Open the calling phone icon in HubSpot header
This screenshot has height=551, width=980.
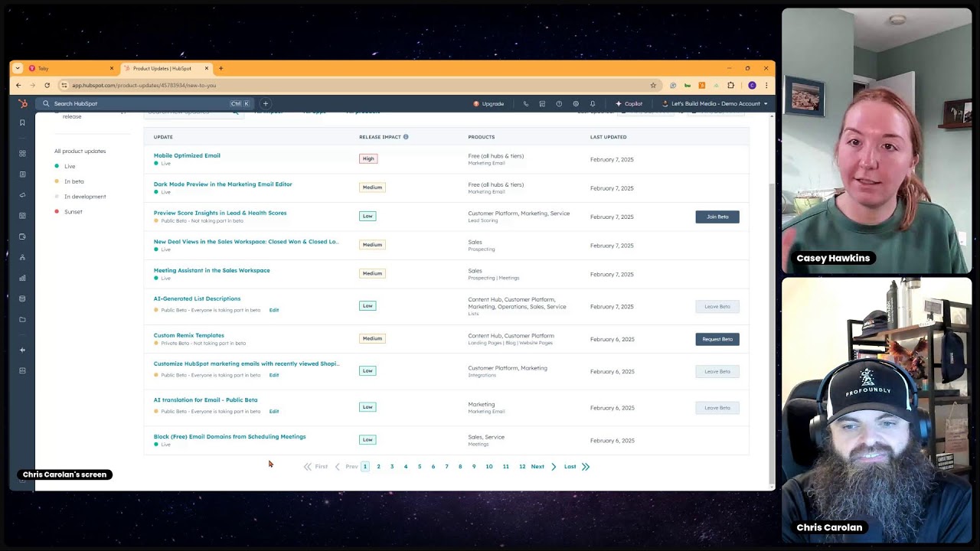[x=525, y=103]
